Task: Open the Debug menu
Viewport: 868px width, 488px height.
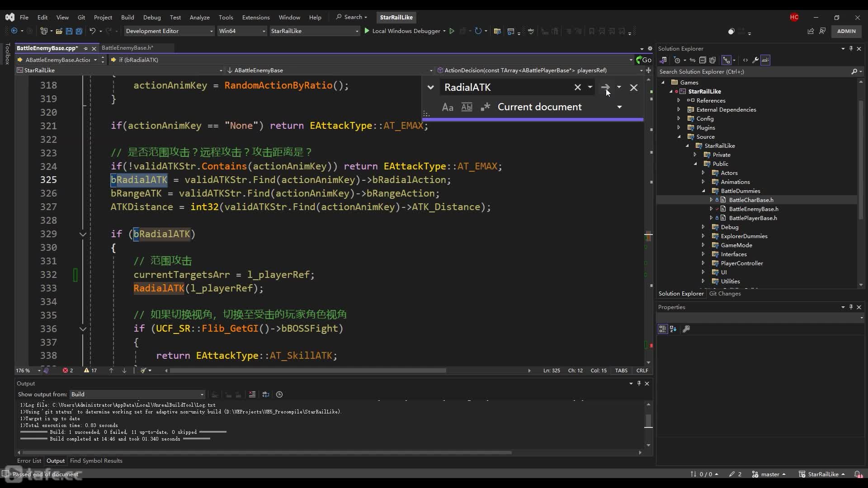Action: [x=152, y=17]
